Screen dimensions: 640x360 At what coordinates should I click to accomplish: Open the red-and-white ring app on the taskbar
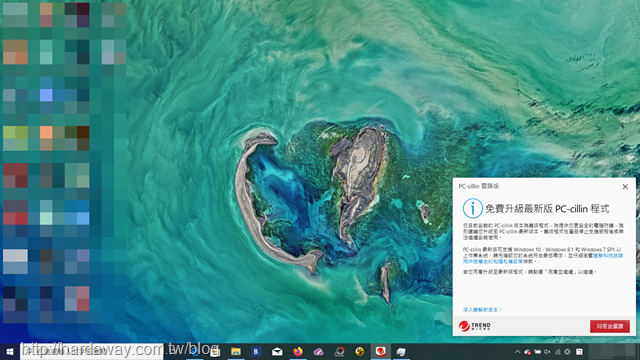(339, 351)
